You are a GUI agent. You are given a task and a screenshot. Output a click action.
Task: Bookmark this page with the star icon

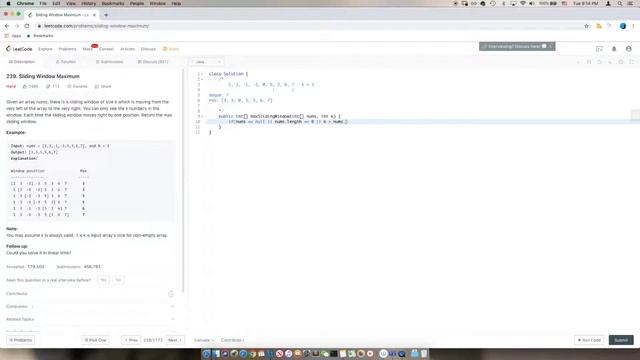pyautogui.click(x=587, y=26)
